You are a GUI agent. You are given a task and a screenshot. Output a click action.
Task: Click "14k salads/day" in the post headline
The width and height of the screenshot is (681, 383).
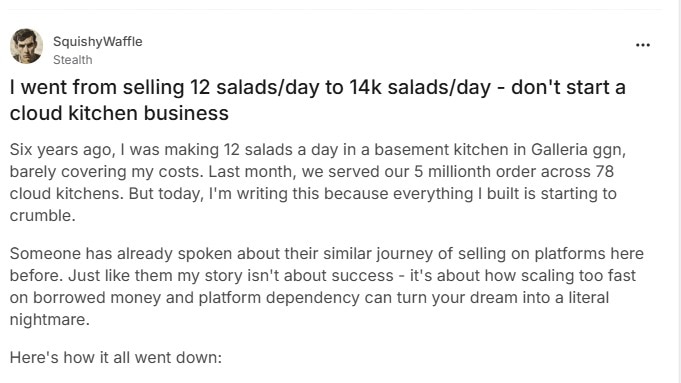coord(420,87)
